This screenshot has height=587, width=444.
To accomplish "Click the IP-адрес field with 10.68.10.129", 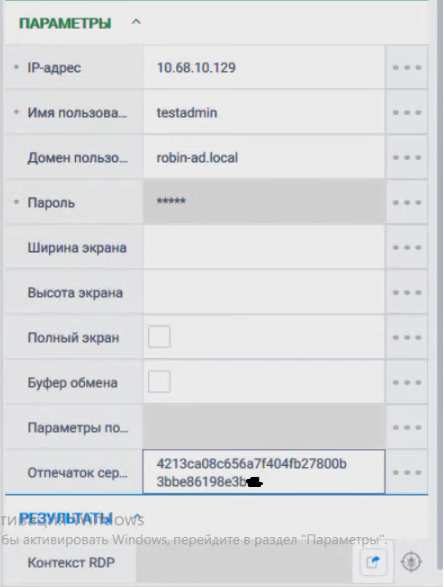I will click(x=264, y=67).
